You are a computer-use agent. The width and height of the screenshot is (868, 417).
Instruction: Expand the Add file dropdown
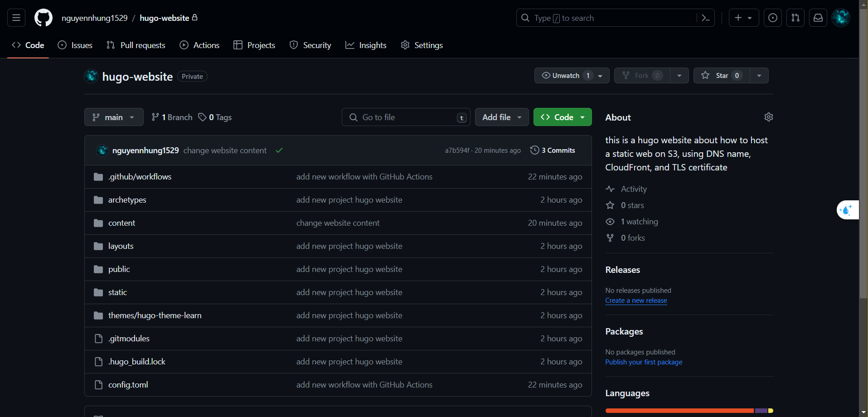[x=502, y=117]
